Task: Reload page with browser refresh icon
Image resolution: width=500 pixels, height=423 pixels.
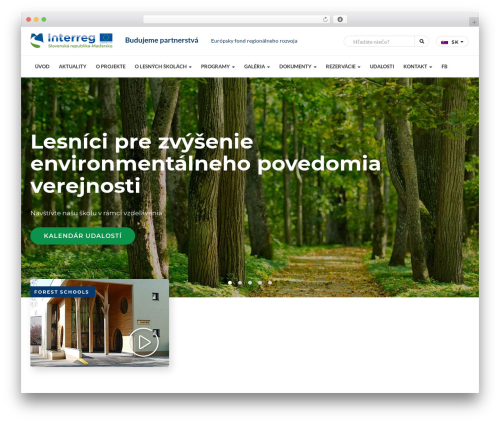Action: coord(325,20)
